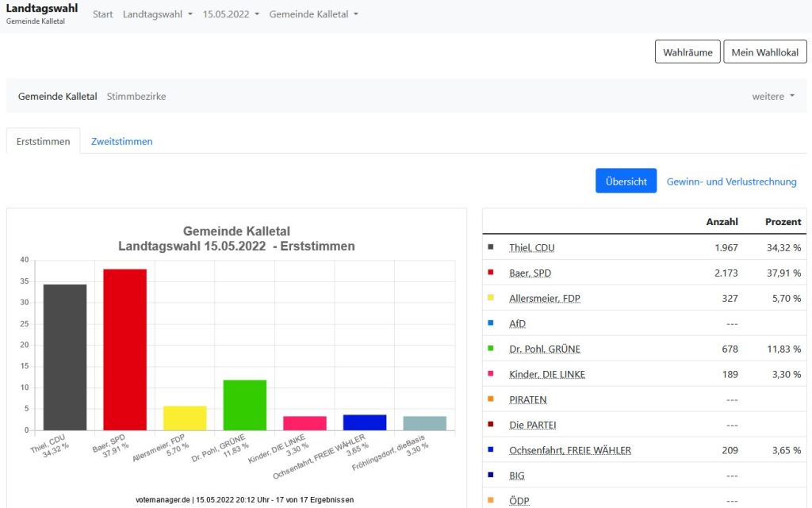The height and width of the screenshot is (508, 812).
Task: Click the grey-blue dieBasis chart bar
Action: coord(425,423)
